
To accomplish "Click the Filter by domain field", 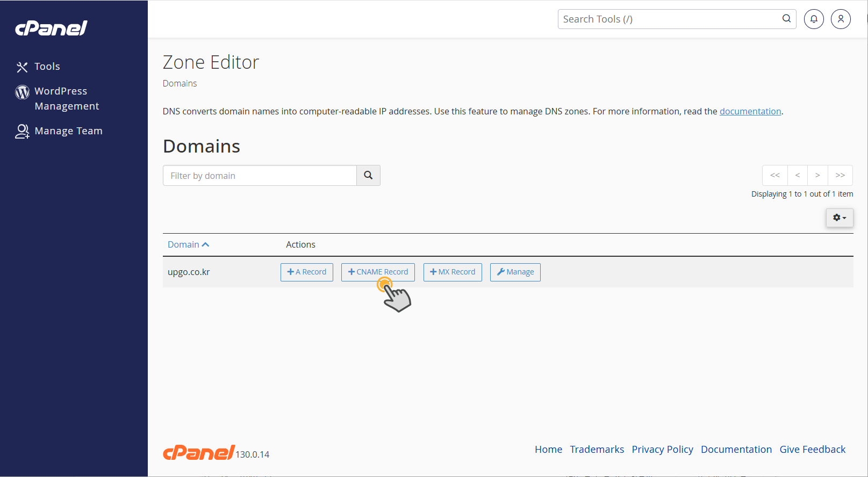I will [x=260, y=176].
